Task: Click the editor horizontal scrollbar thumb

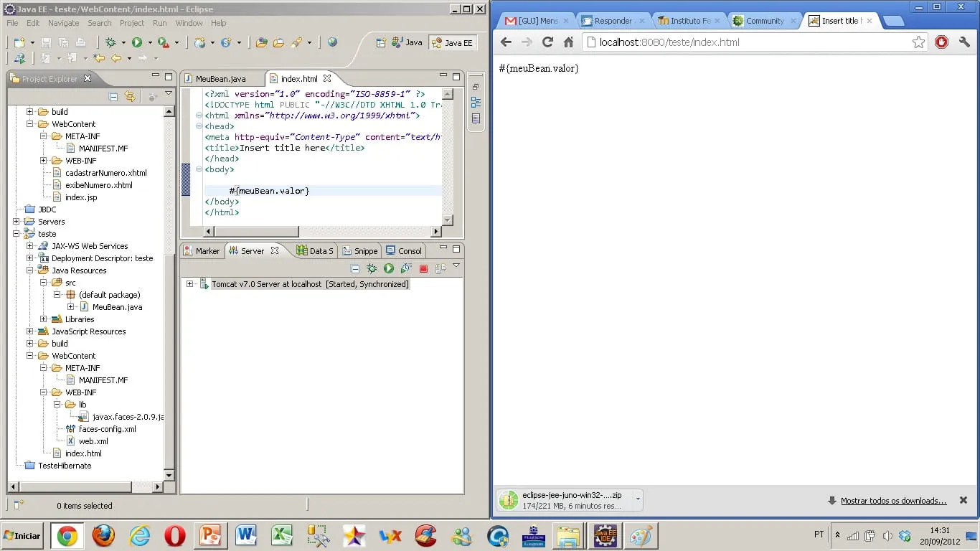Action: 256,232
